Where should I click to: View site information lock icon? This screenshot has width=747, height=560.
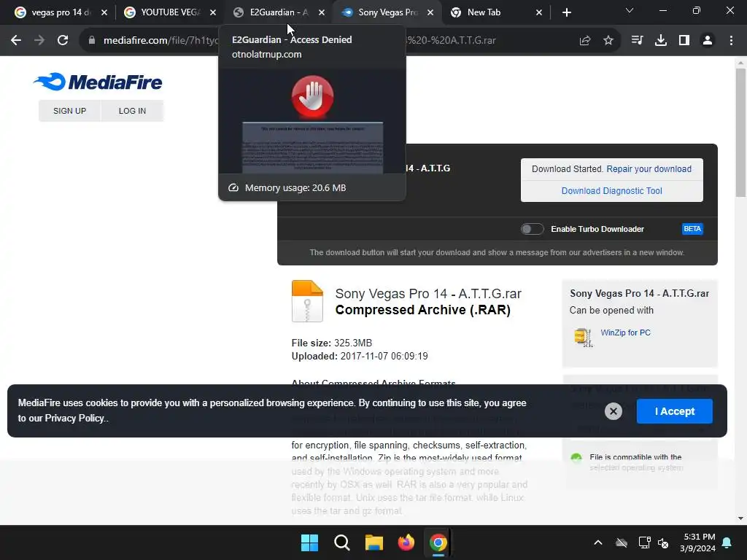(92, 41)
